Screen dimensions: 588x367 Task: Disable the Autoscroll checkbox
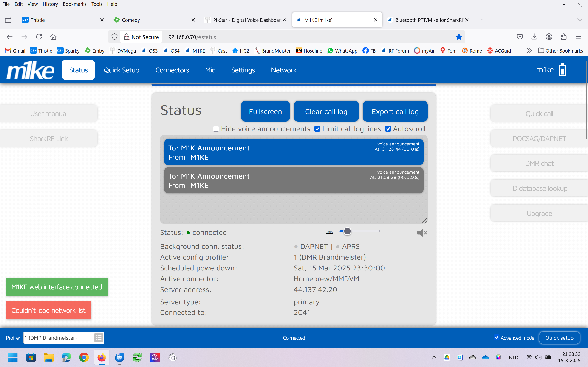[x=388, y=129]
